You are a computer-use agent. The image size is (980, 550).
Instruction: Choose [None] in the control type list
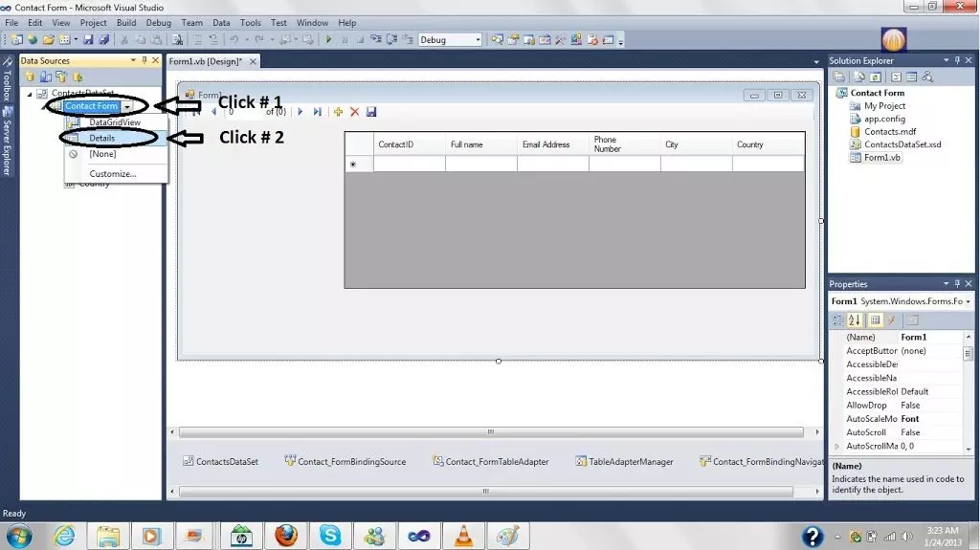(116, 154)
